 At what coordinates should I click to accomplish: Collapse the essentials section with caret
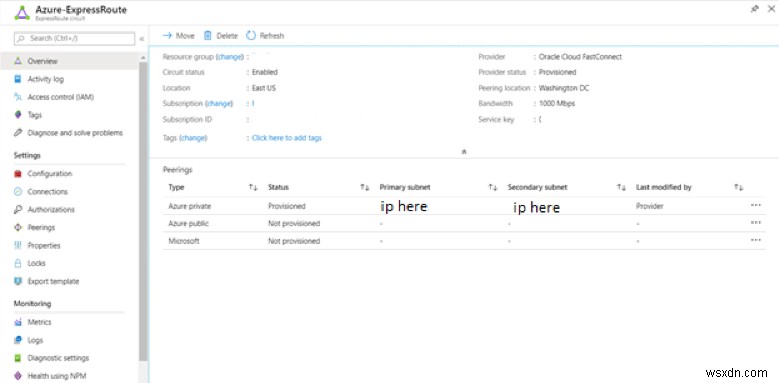464,152
